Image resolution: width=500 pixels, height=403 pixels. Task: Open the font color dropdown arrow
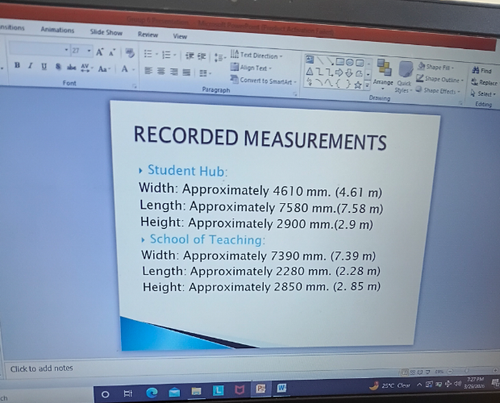pyautogui.click(x=134, y=70)
